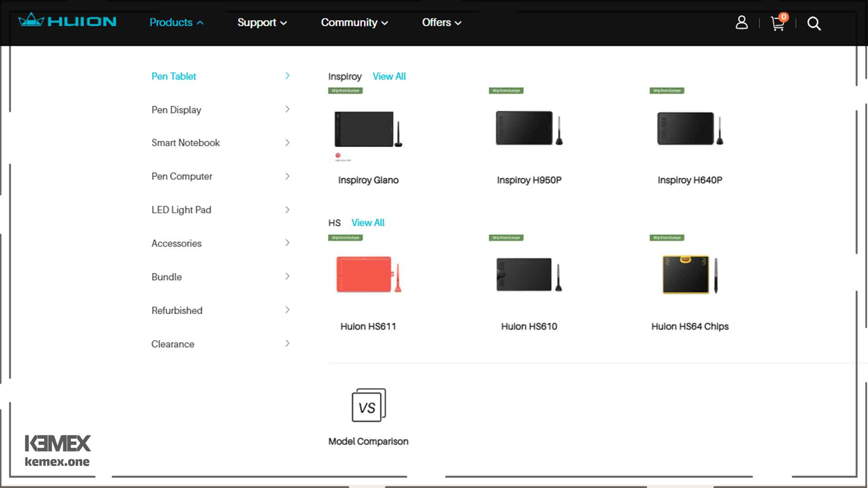Open the shopping cart icon
The width and height of the screenshot is (868, 488).
pyautogui.click(x=777, y=23)
